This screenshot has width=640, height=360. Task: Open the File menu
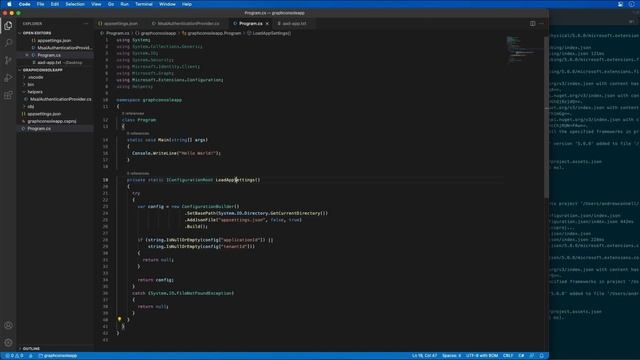[40, 4]
